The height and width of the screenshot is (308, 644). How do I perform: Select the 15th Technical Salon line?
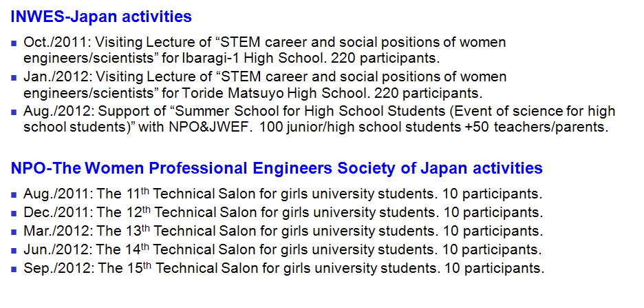[283, 268]
